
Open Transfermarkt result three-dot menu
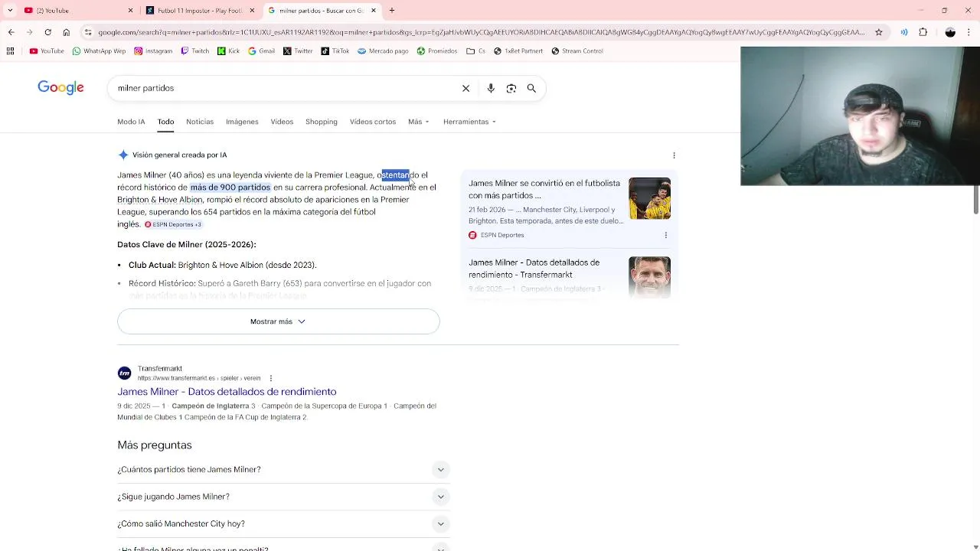pos(270,378)
